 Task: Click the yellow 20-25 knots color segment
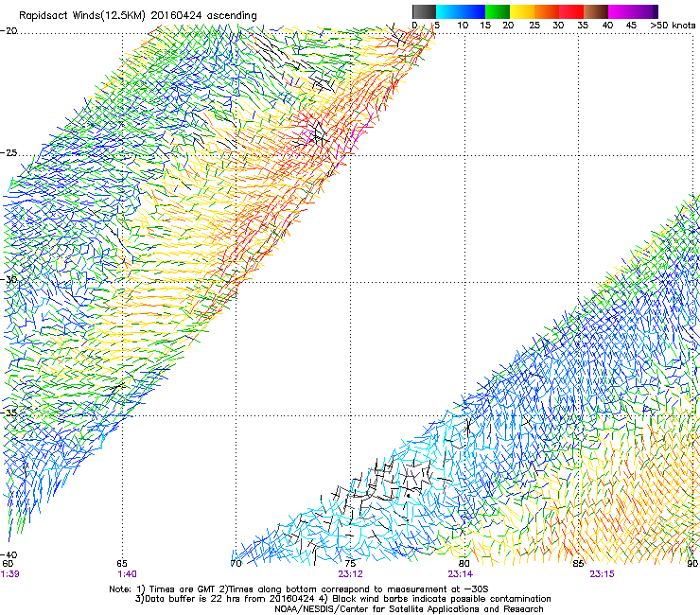522,11
